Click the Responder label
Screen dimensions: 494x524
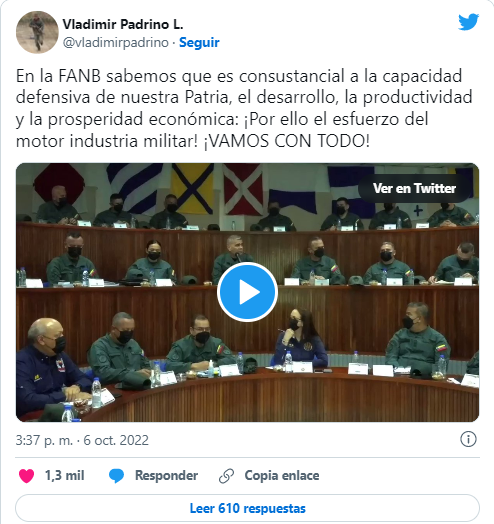(166, 476)
